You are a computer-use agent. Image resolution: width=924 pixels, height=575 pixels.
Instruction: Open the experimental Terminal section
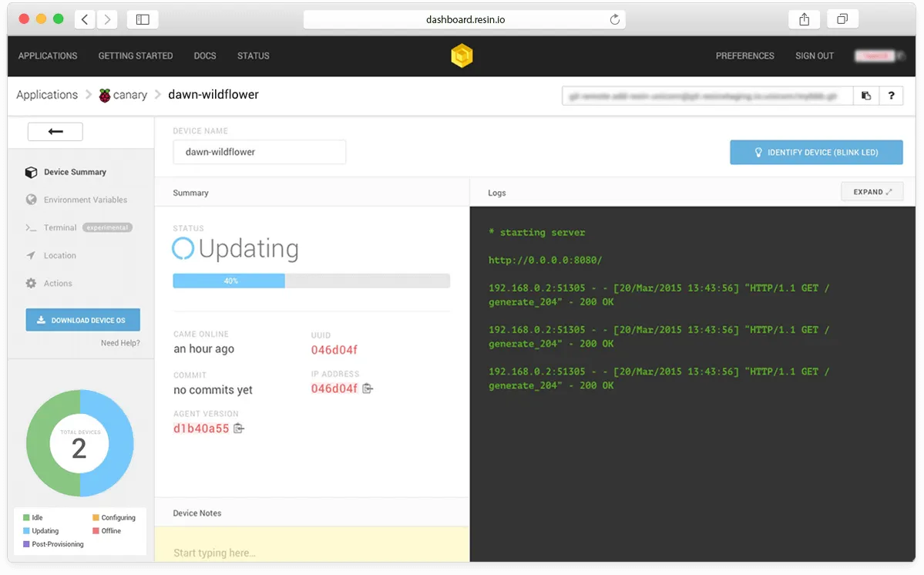point(60,227)
